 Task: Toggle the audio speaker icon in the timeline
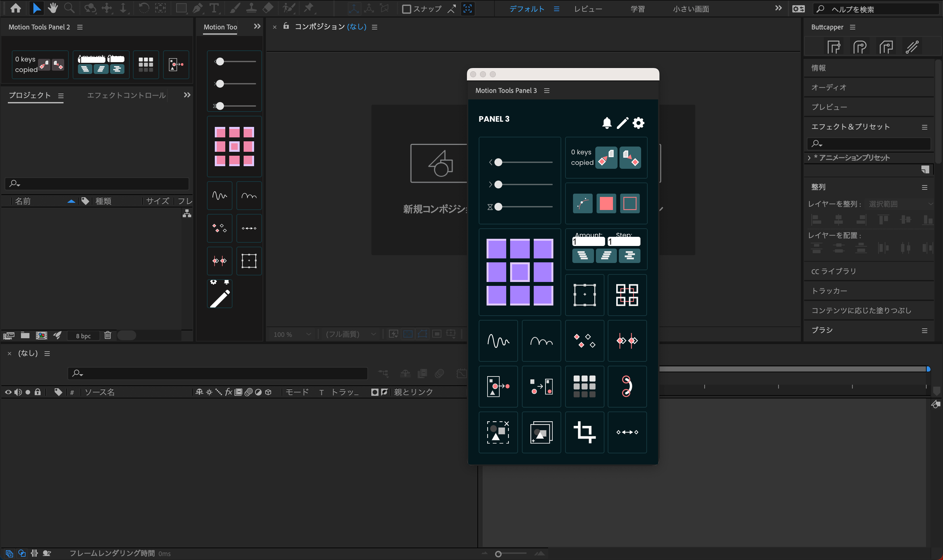(x=18, y=392)
